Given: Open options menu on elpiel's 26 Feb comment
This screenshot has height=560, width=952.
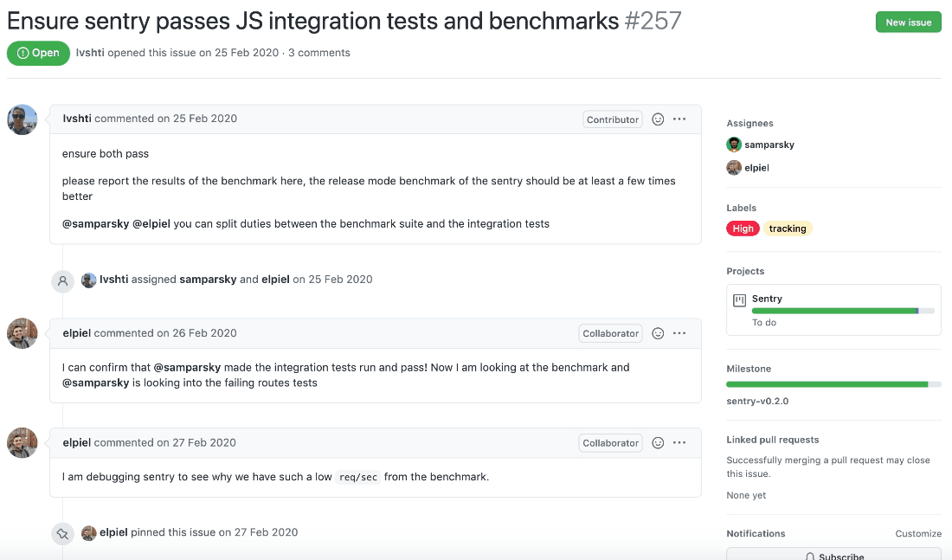Looking at the screenshot, I should pos(679,333).
